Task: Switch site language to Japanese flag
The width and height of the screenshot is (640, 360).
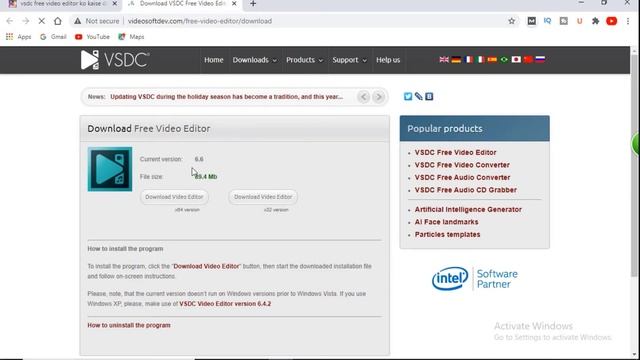Action: pos(516,60)
